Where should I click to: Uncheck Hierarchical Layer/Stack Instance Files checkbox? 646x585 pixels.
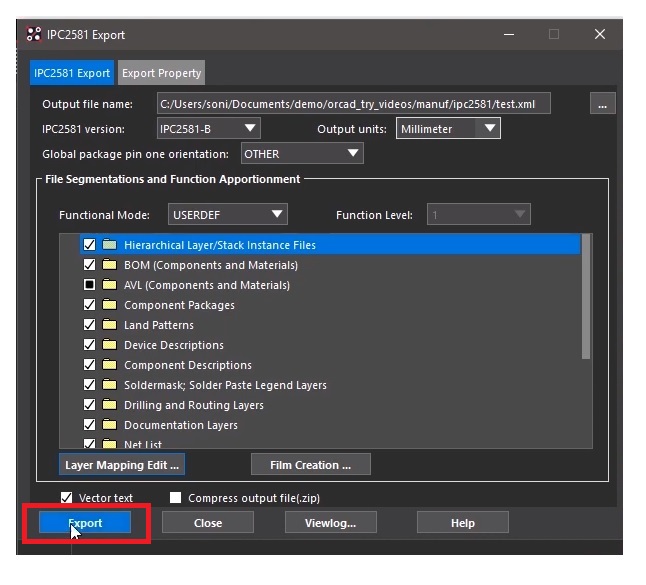click(89, 245)
